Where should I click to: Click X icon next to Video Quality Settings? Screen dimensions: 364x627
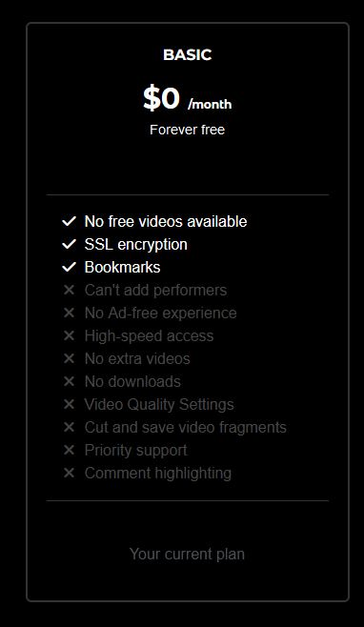coord(70,404)
